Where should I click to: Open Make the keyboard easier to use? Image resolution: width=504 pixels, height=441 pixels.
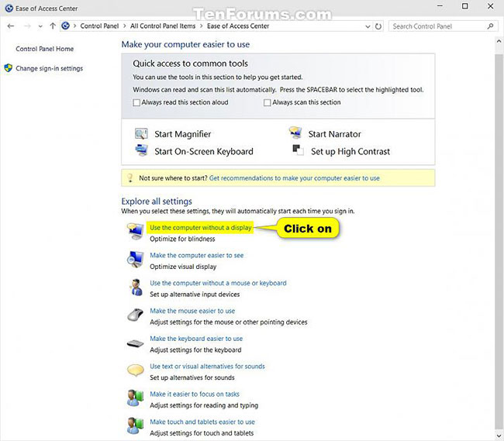click(x=196, y=339)
